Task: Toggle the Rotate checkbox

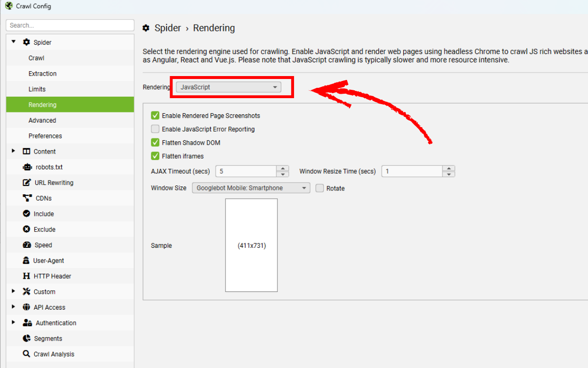Action: tap(319, 188)
